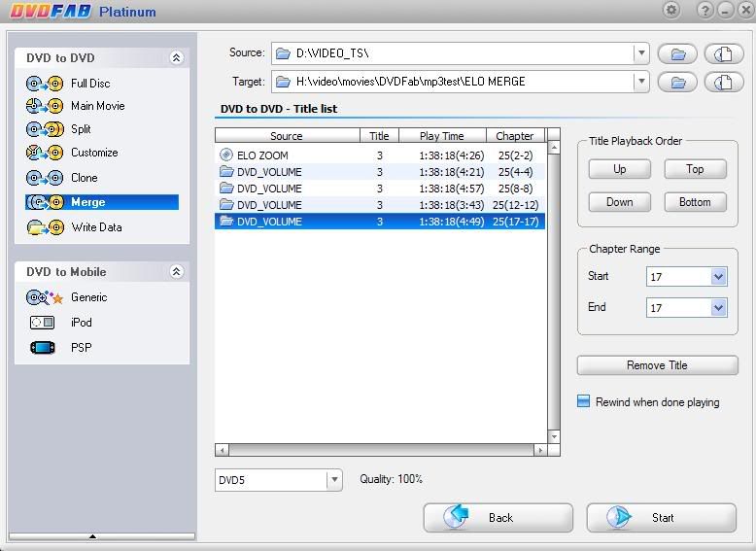Open the Chapter Range Start dropdown
The width and height of the screenshot is (756, 551).
[718, 277]
